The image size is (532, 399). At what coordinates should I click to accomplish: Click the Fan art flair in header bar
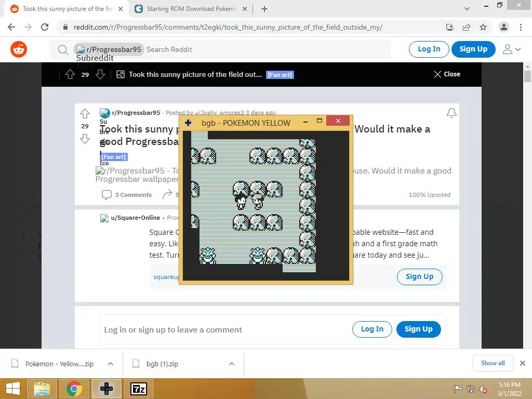(x=280, y=75)
